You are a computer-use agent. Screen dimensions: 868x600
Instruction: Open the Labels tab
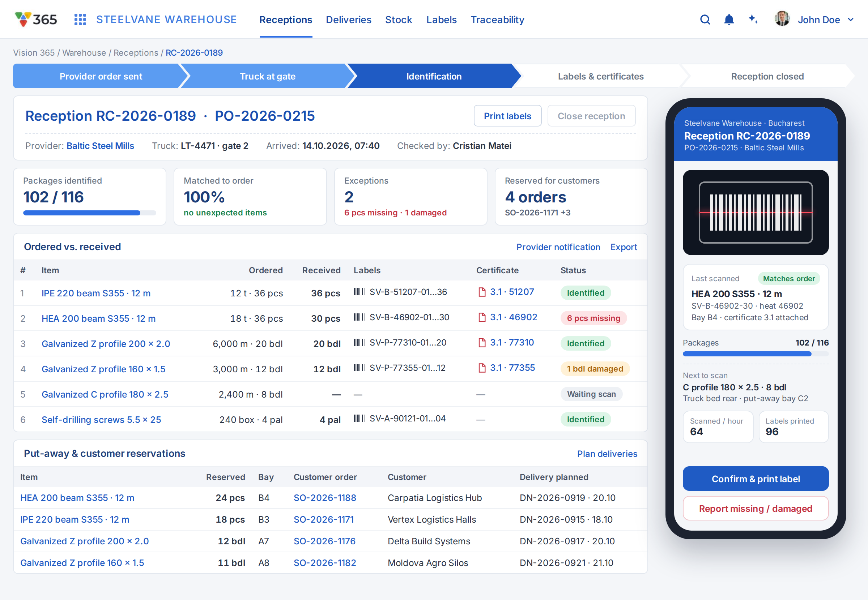[x=441, y=20]
